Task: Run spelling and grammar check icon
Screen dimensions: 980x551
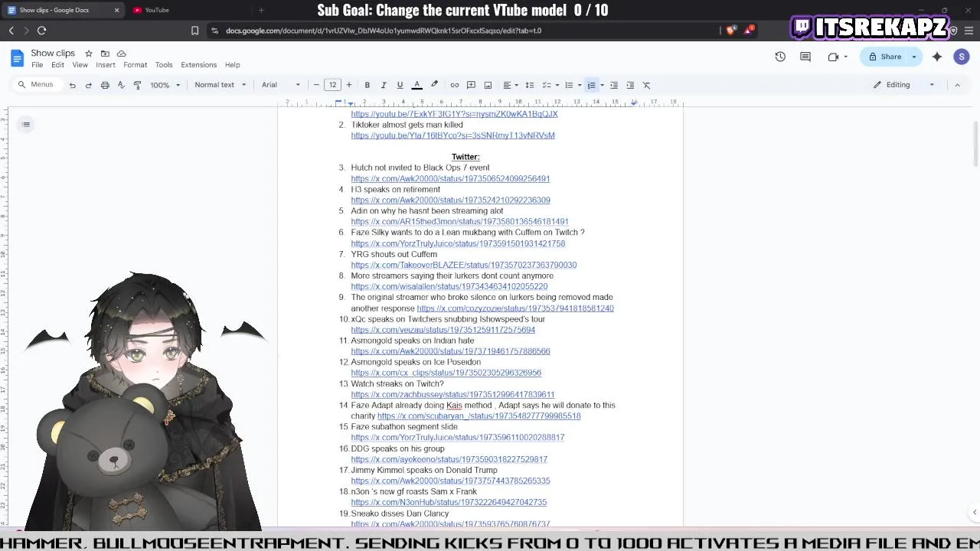Action: pos(121,85)
